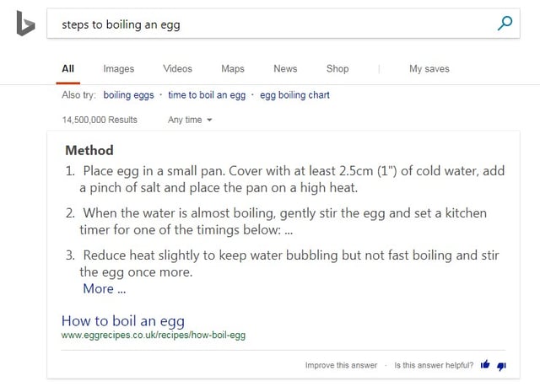Select the All results tab
Viewport: 540px width, 392px height.
[x=67, y=68]
